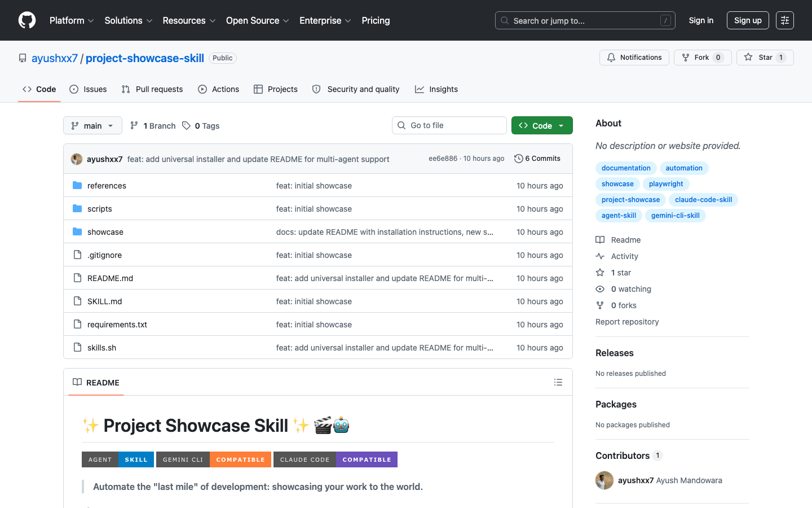Image resolution: width=812 pixels, height=508 pixels.
Task: Select the documentation topic tag
Action: pos(626,168)
